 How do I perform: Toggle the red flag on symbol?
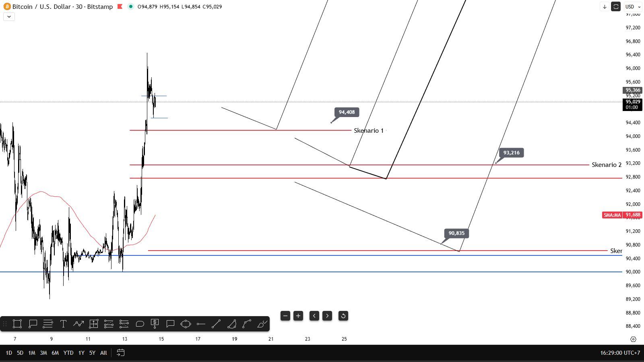[120, 7]
